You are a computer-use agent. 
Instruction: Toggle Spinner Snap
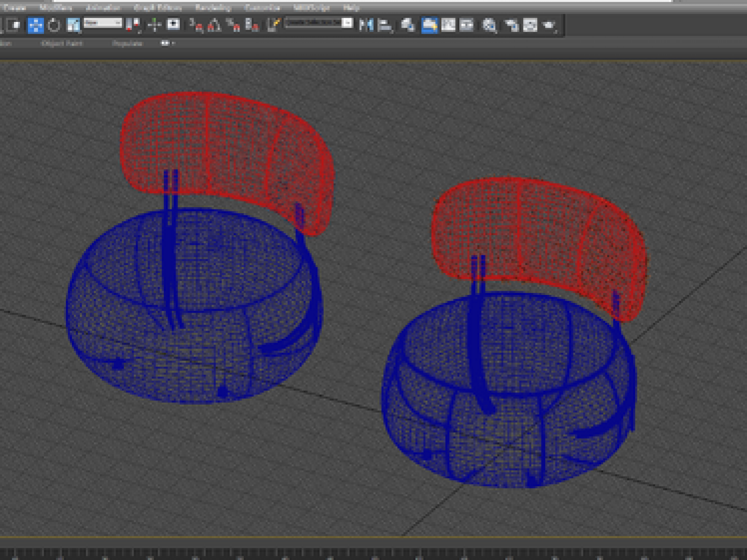click(252, 25)
